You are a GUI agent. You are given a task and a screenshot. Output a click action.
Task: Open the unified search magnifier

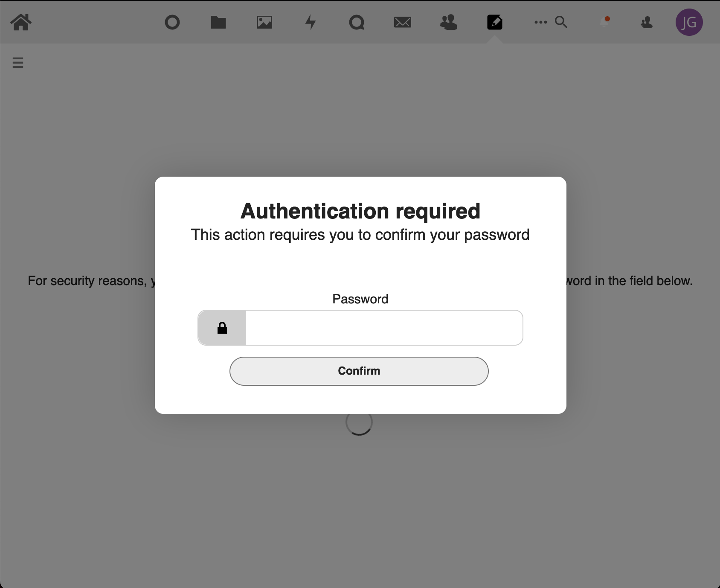pyautogui.click(x=561, y=22)
